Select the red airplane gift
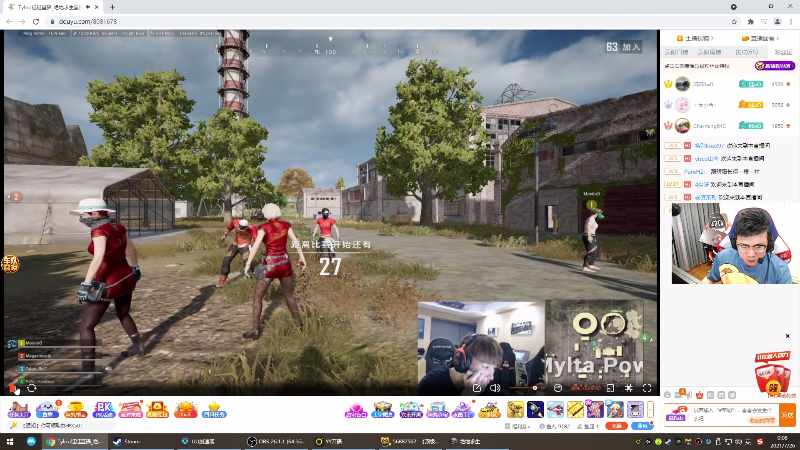The image size is (800, 450). (555, 410)
